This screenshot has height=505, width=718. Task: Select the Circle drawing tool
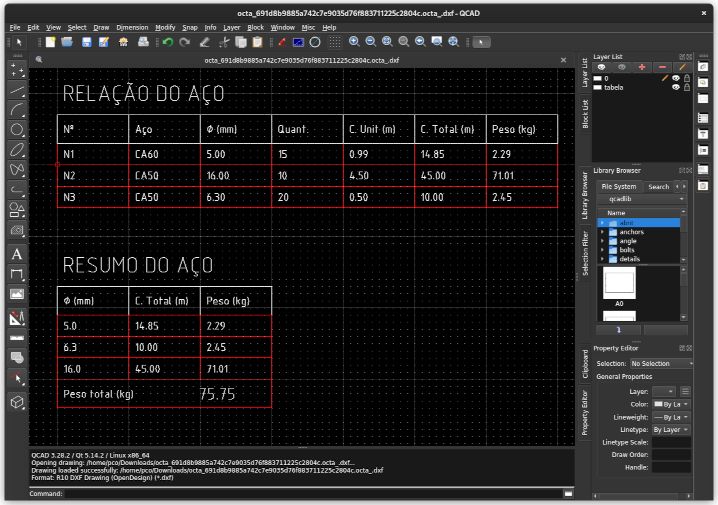coord(17,130)
